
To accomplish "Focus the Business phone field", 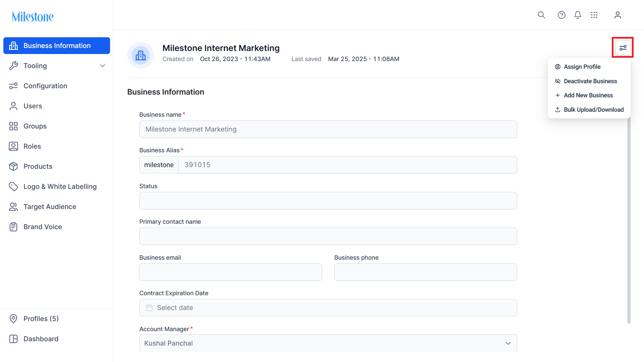I will (x=426, y=272).
